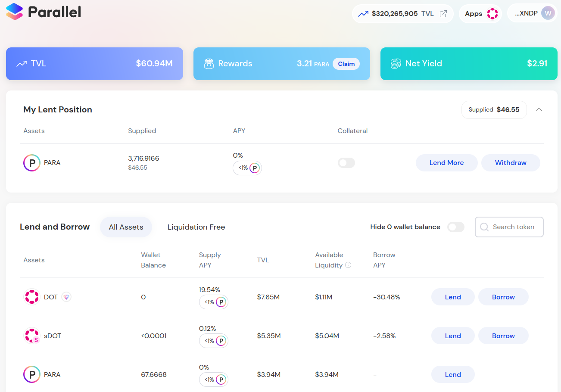
Task: Click Borrow button for DOT
Action: click(503, 297)
